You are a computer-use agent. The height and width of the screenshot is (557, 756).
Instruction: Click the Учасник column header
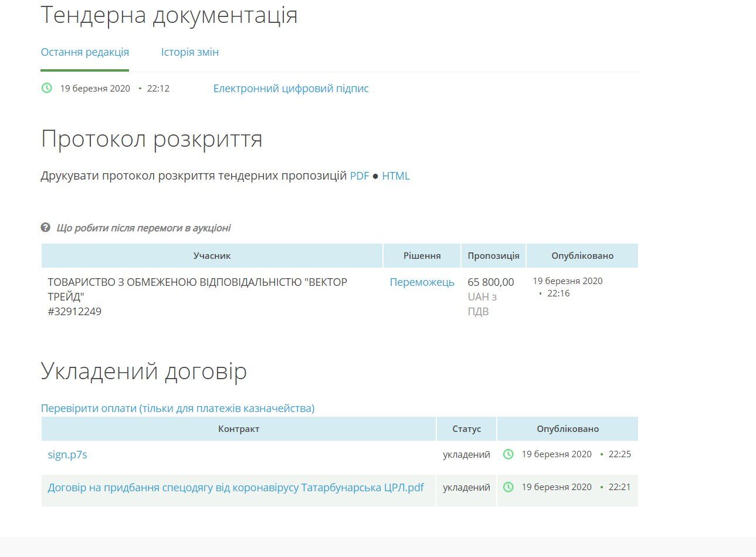click(x=212, y=256)
